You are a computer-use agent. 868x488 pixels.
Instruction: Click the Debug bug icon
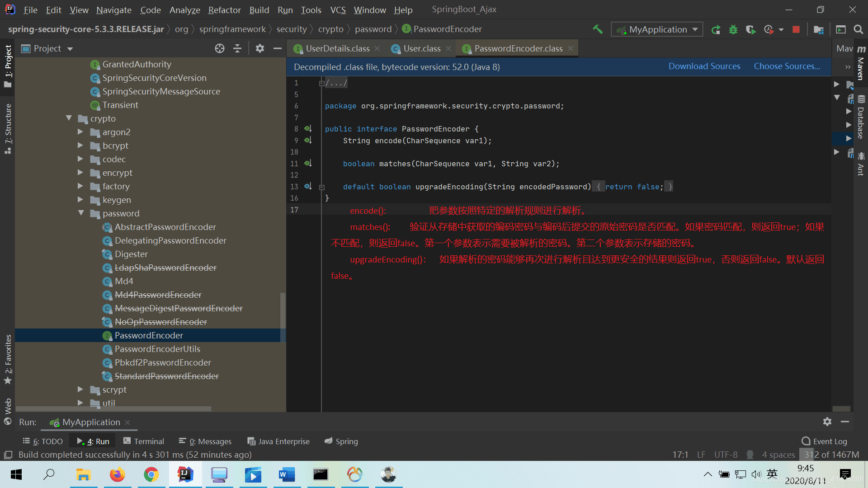(733, 30)
